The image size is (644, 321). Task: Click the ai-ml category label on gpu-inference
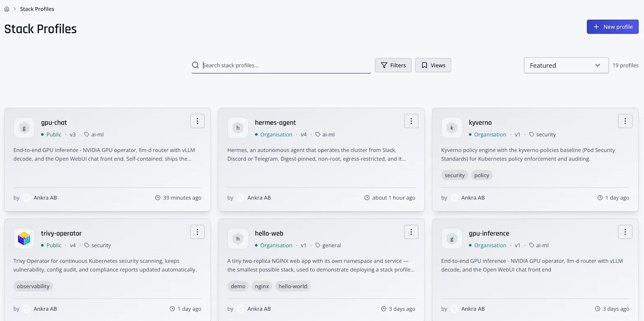539,245
